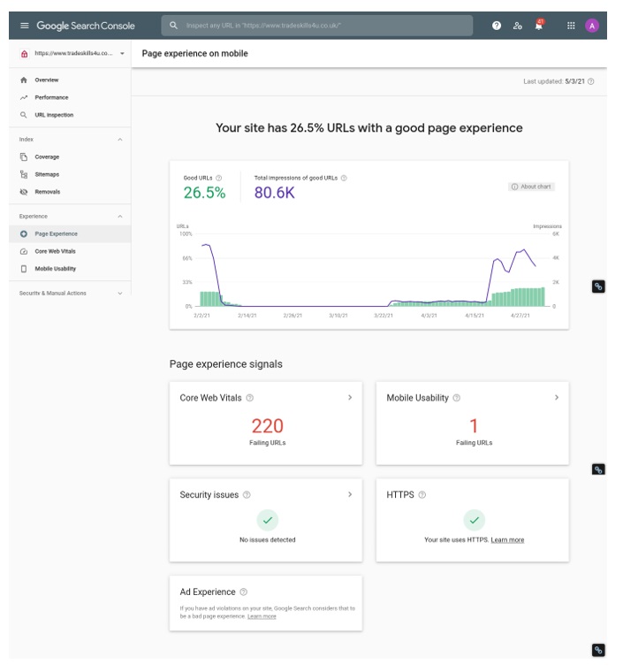Click help icon beside Total impressions
This screenshot has height=672, width=623.
pos(344,178)
